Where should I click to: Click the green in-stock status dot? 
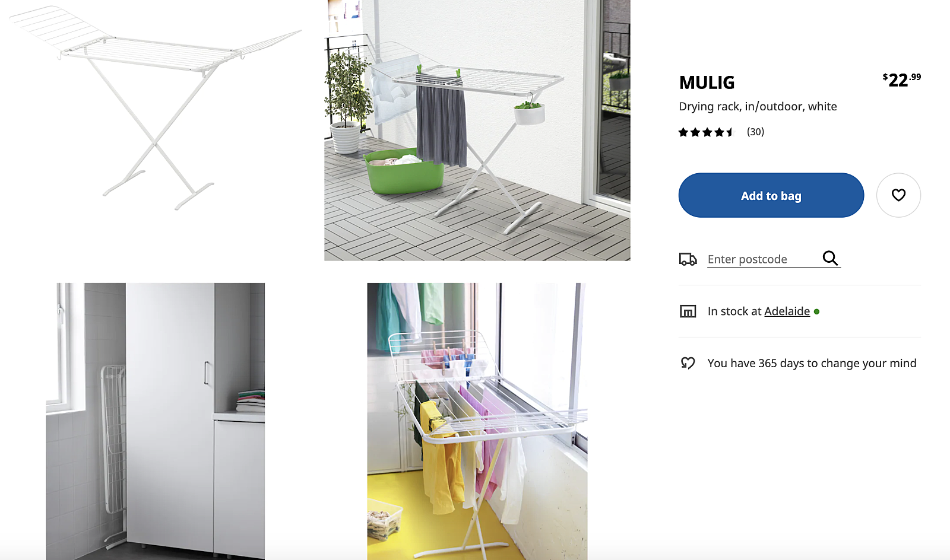coord(817,311)
